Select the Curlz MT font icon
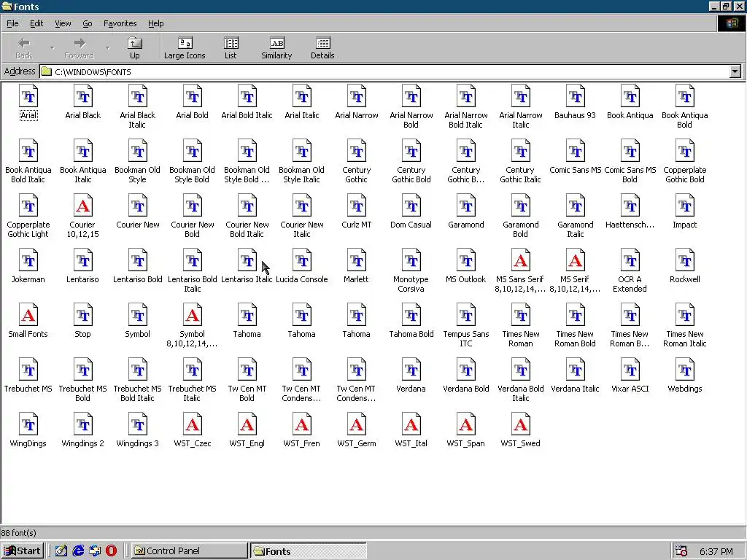The width and height of the screenshot is (747, 560). [x=356, y=206]
